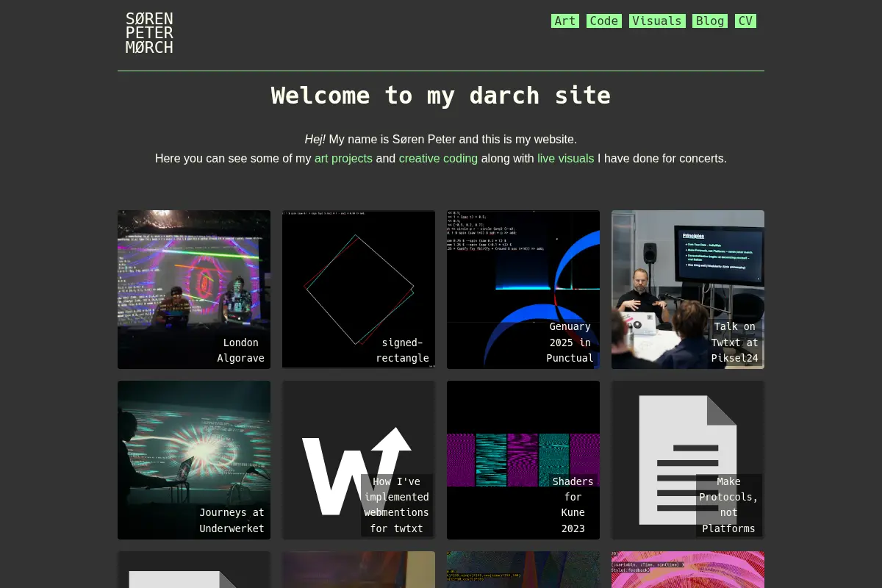Click the Søren Peter Mørch site logo
This screenshot has width=882, height=588.
coord(149,33)
